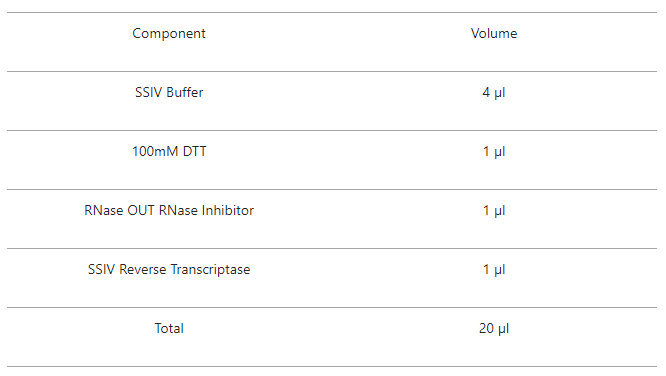Select SSIV Reverse Transcriptase cell
The height and width of the screenshot is (376, 666).
(x=169, y=269)
